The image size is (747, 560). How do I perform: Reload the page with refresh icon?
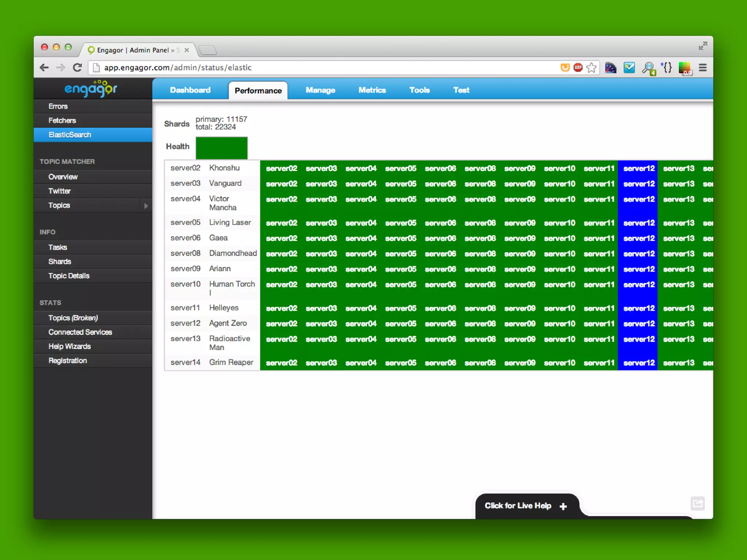[x=77, y=68]
